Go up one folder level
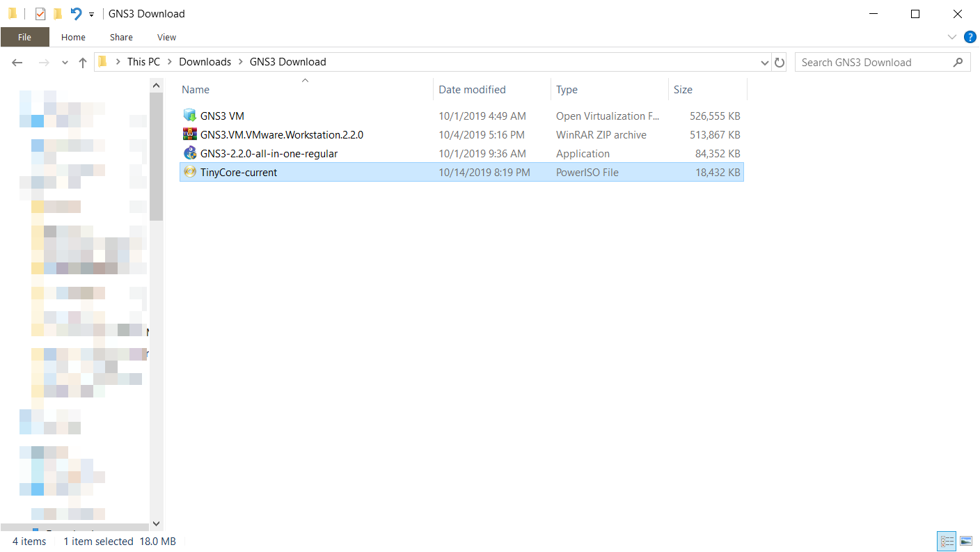 [83, 63]
